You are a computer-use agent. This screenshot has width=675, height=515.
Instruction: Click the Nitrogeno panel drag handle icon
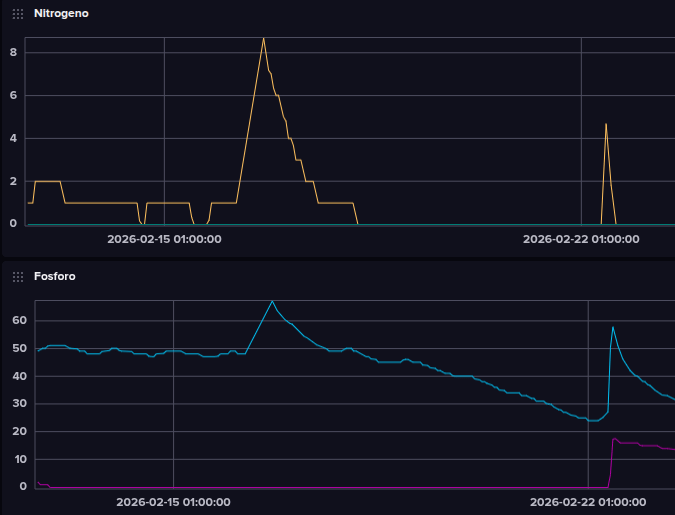[x=18, y=14]
